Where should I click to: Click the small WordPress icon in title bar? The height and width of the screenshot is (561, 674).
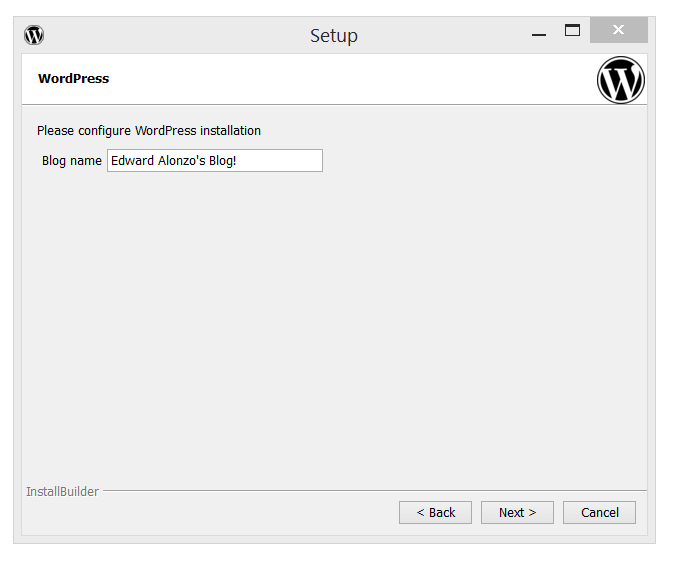click(34, 35)
